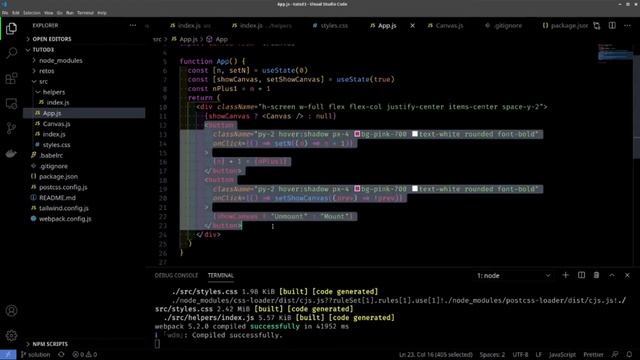Split the editor to the right
This screenshot has width=640, height=360.
click(x=612, y=25)
